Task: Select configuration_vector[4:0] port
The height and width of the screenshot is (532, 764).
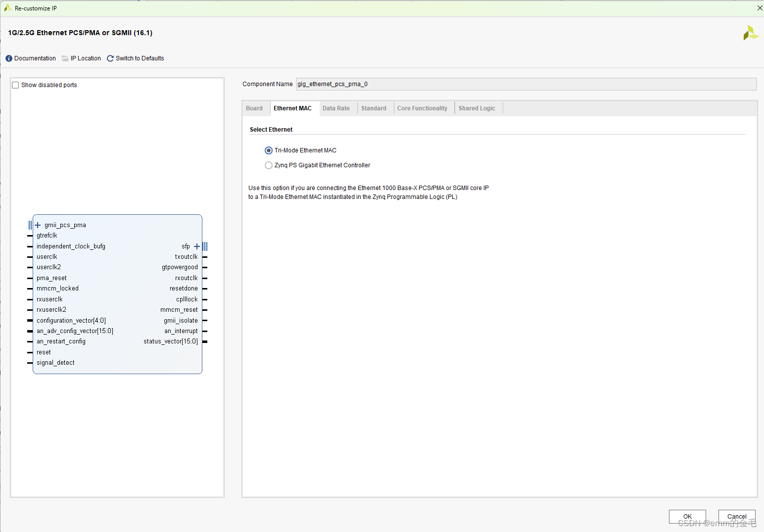Action: pyautogui.click(x=71, y=321)
